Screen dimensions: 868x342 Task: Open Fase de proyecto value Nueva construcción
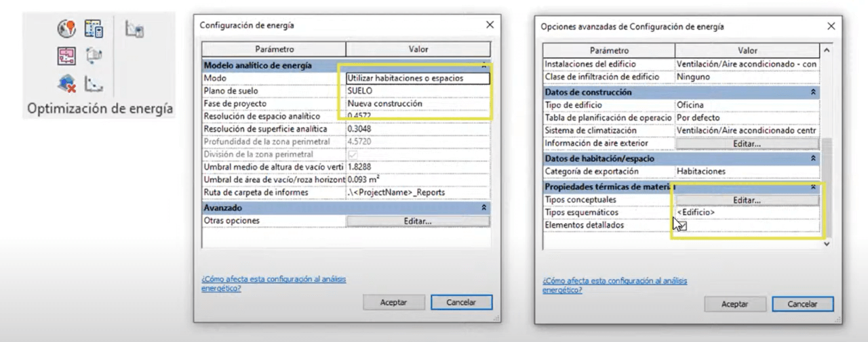(x=417, y=104)
